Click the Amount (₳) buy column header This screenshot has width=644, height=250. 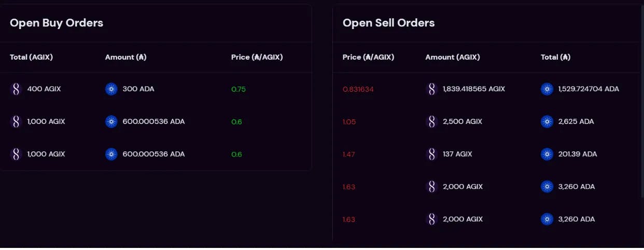(x=125, y=57)
